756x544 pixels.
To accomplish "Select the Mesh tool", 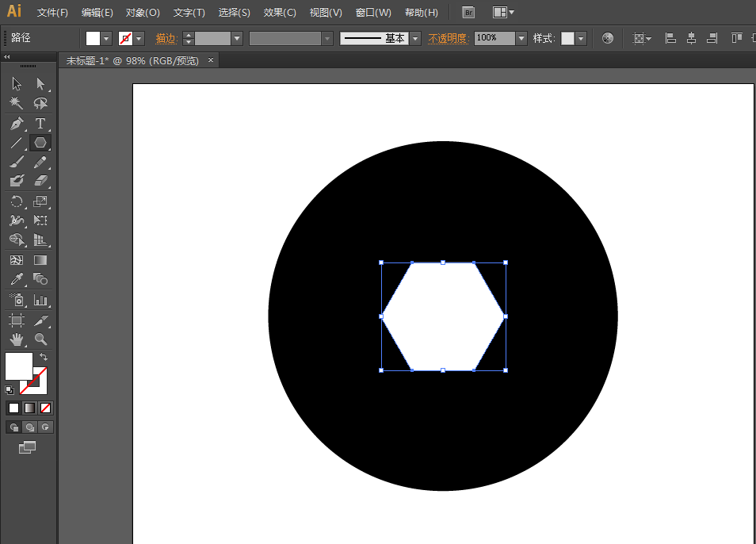I will click(16, 259).
